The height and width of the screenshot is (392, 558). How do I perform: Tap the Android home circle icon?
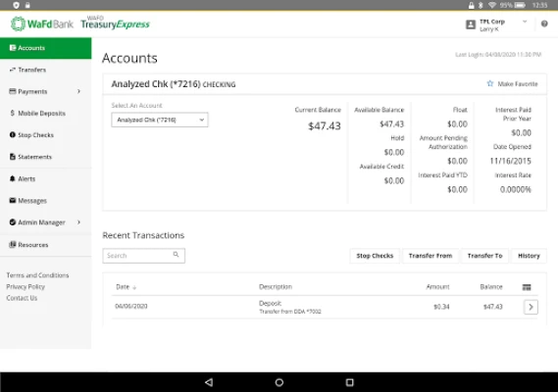click(x=279, y=382)
